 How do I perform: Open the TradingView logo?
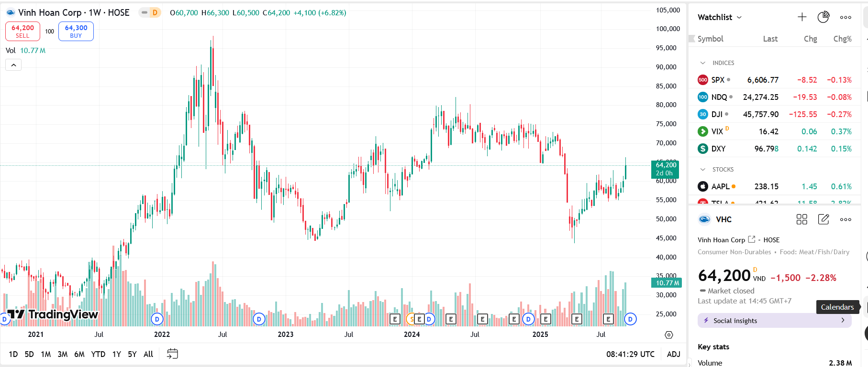pos(53,314)
